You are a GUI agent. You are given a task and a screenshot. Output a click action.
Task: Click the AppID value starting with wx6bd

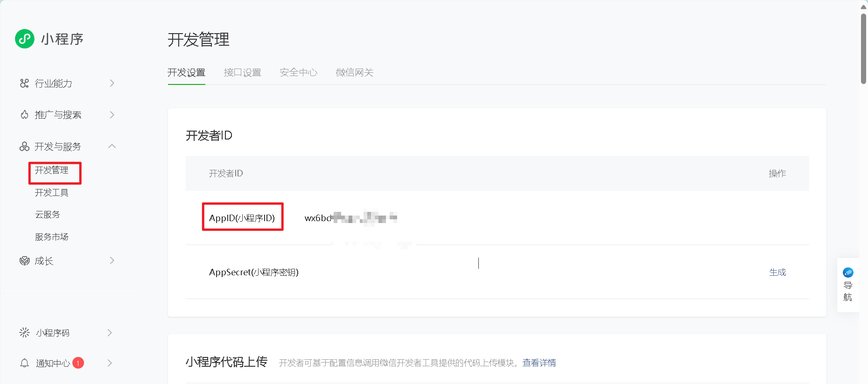[350, 218]
